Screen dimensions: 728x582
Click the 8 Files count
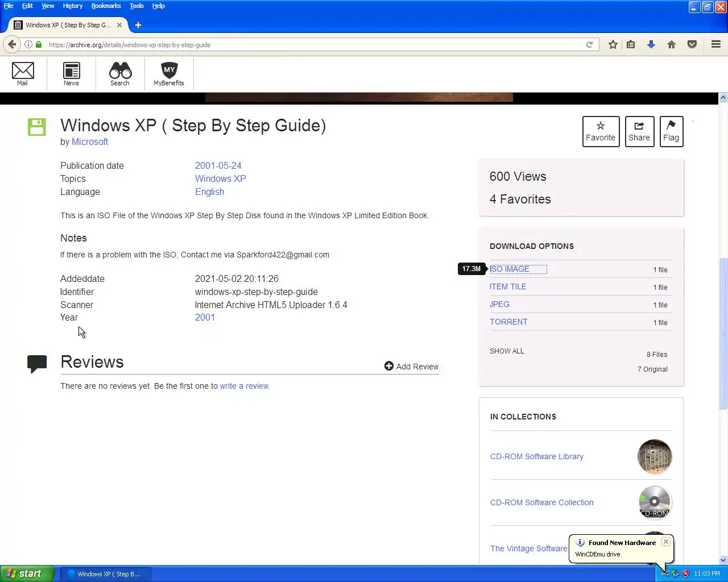[657, 355]
